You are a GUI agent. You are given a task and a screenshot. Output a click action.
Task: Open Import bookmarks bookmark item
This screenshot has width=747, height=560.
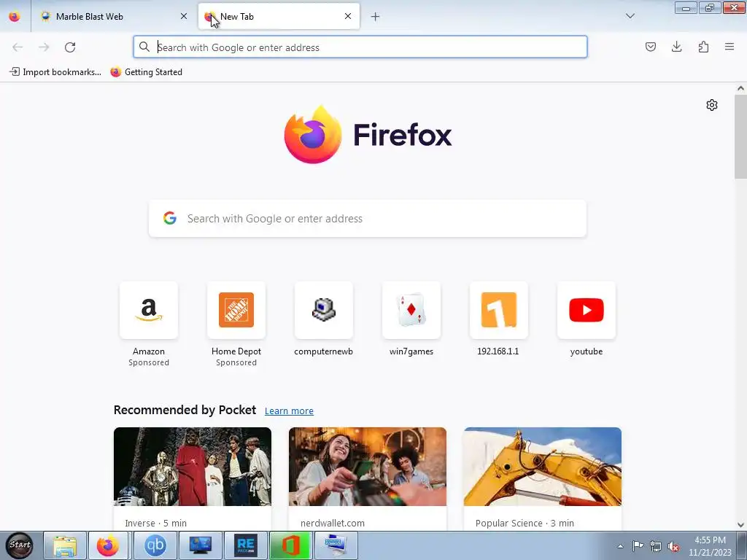pos(55,72)
